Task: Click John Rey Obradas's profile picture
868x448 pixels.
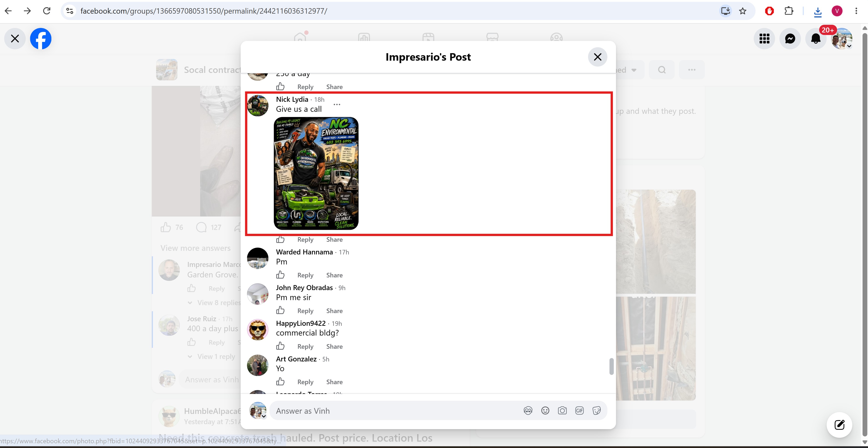Action: [258, 294]
